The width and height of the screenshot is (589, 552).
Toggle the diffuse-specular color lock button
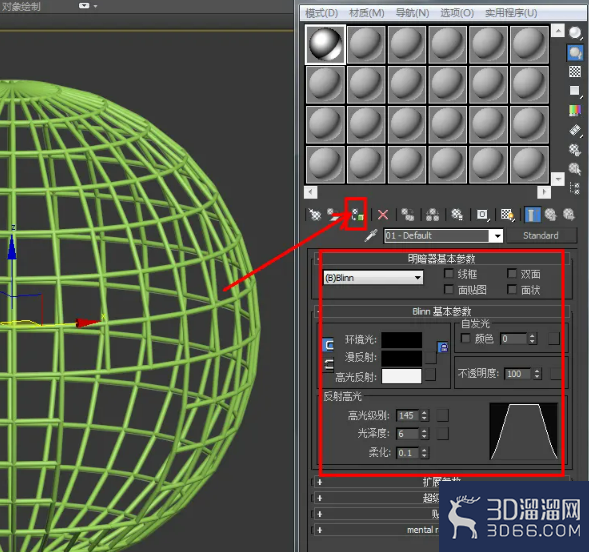click(328, 364)
